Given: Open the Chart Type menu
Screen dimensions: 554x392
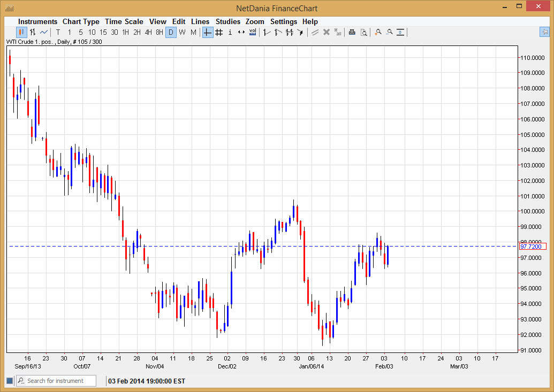Looking at the screenshot, I should click(81, 21).
